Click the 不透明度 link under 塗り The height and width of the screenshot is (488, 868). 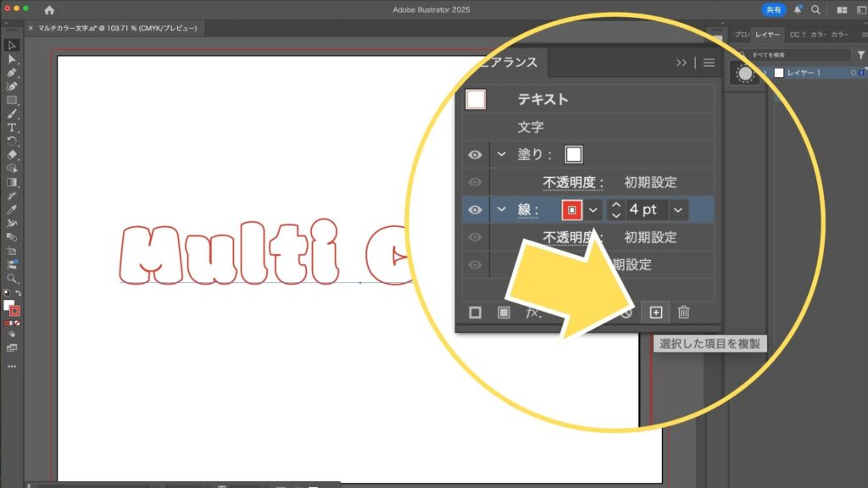point(574,182)
